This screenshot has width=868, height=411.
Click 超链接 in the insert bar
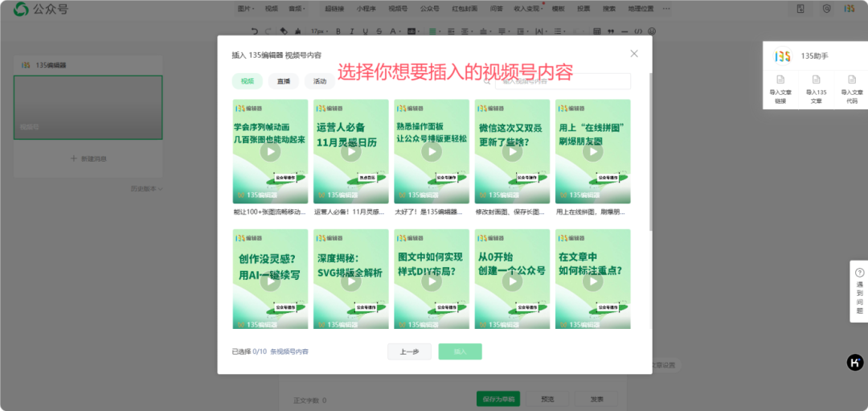point(334,9)
